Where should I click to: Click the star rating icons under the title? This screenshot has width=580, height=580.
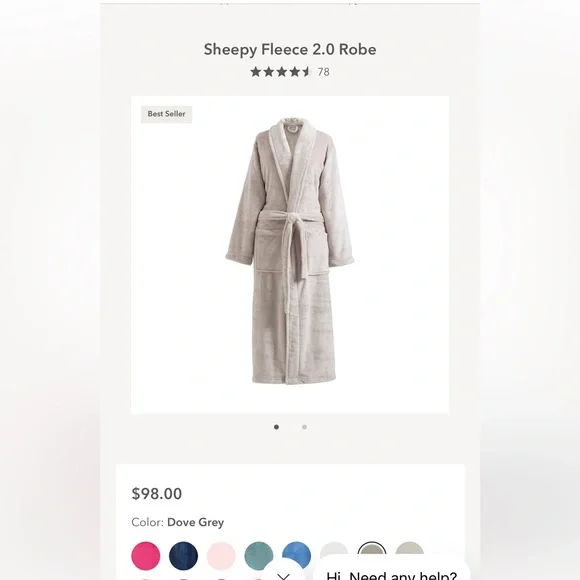[x=280, y=72]
